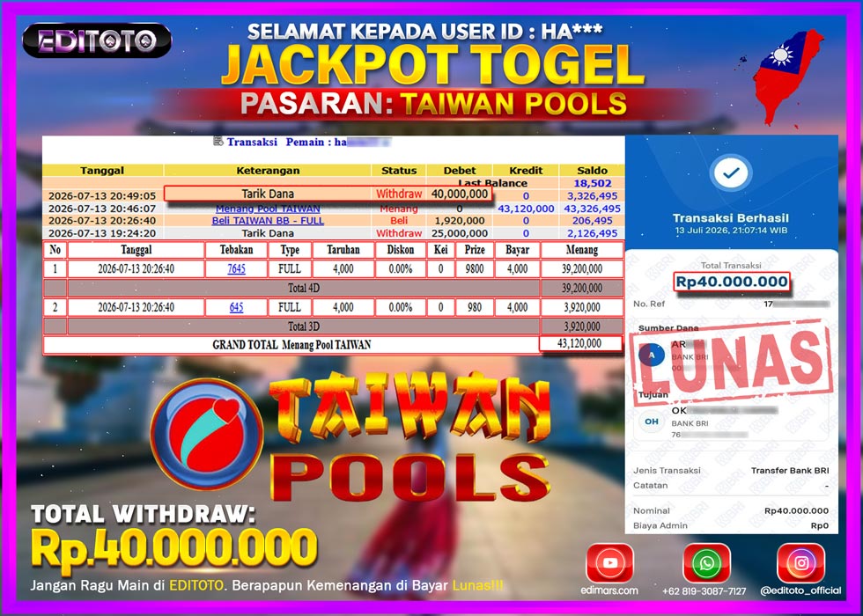Click the Instagram icon

800,562
